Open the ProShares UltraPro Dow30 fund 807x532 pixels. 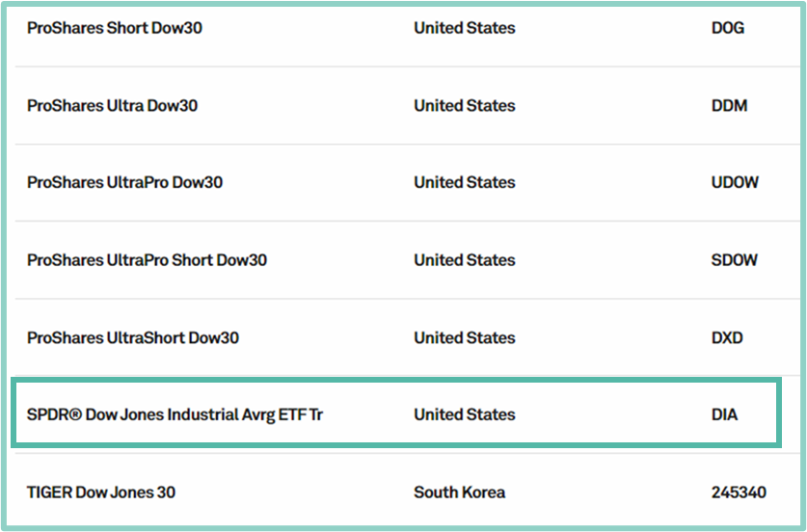click(124, 182)
